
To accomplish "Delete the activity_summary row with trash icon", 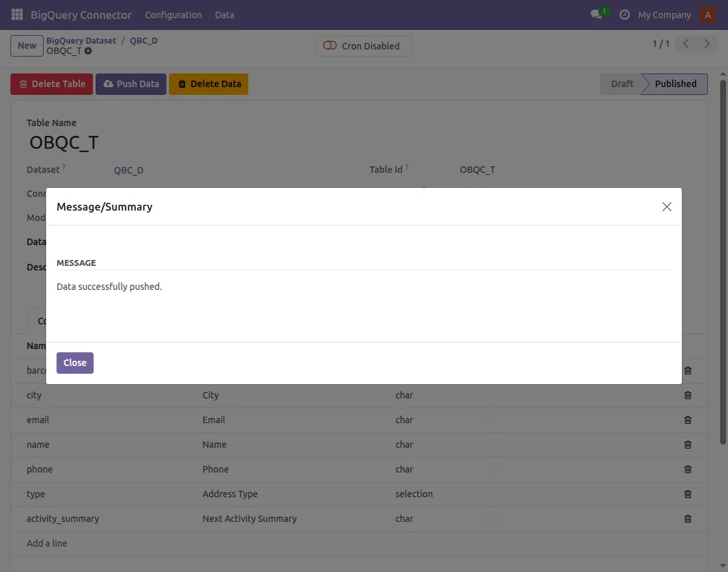I will coord(688,519).
